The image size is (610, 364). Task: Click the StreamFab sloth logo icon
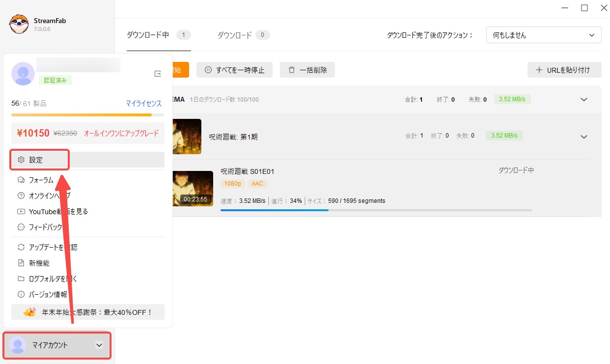point(19,25)
